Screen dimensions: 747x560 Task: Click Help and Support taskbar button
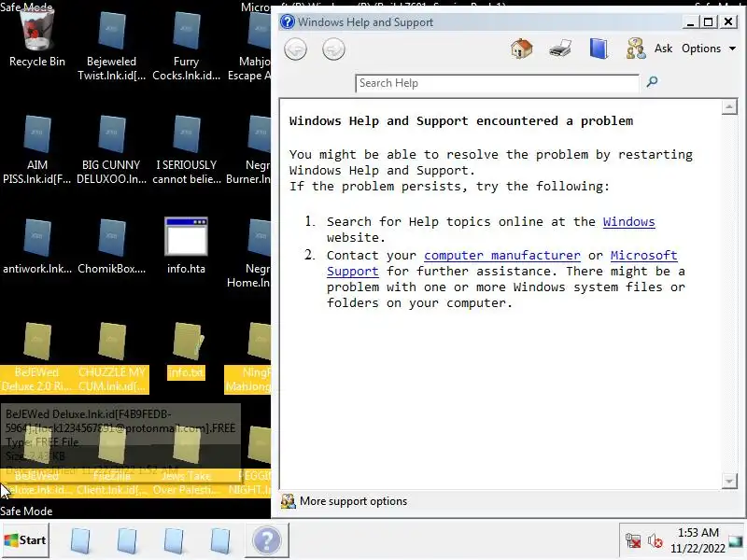(267, 540)
